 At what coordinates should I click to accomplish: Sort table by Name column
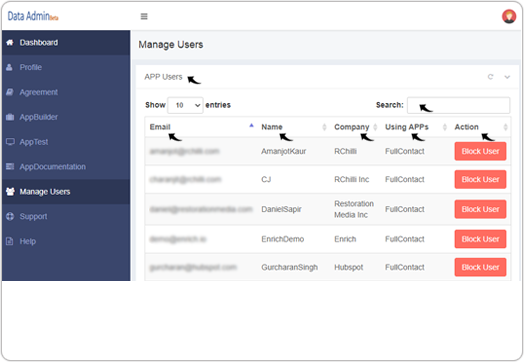tap(293, 127)
